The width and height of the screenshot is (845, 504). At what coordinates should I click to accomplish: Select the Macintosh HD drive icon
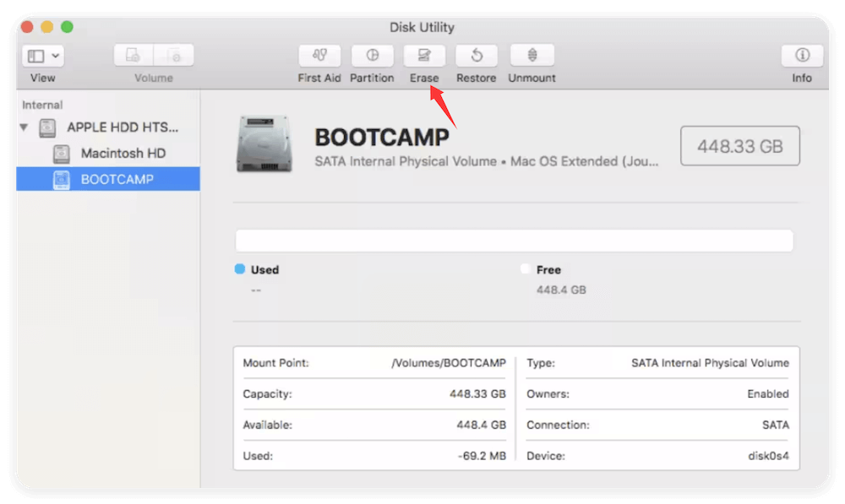[62, 153]
